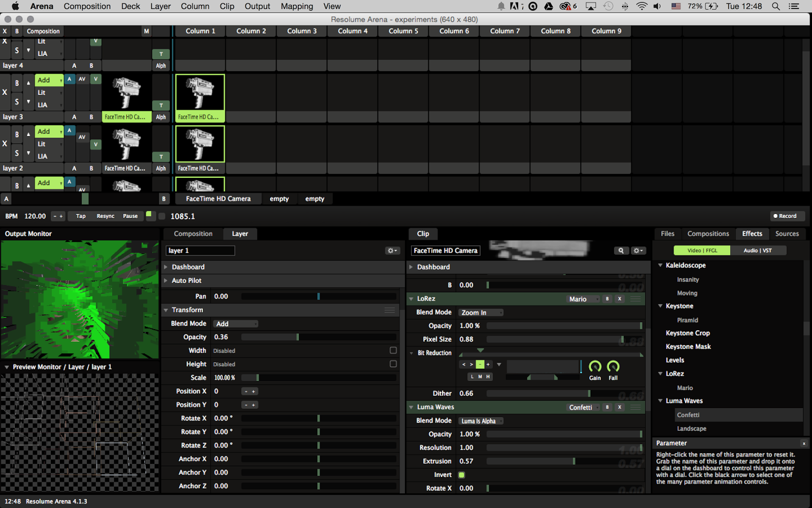Viewport: 812px width, 508px height.
Task: Select the FaceTime HD Camera clip in layer 3 Column 1
Action: pyautogui.click(x=200, y=98)
